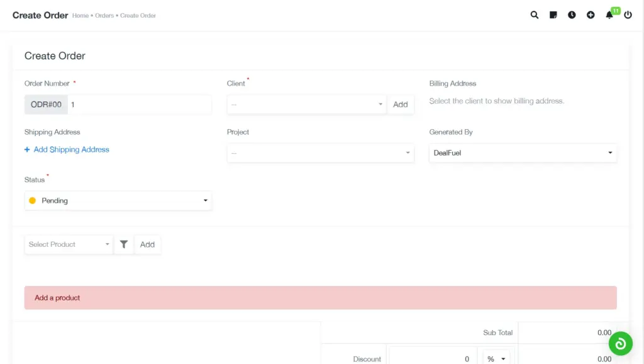Click the notes icon in the header
Viewport: 644px width, 364px height.
(x=553, y=14)
